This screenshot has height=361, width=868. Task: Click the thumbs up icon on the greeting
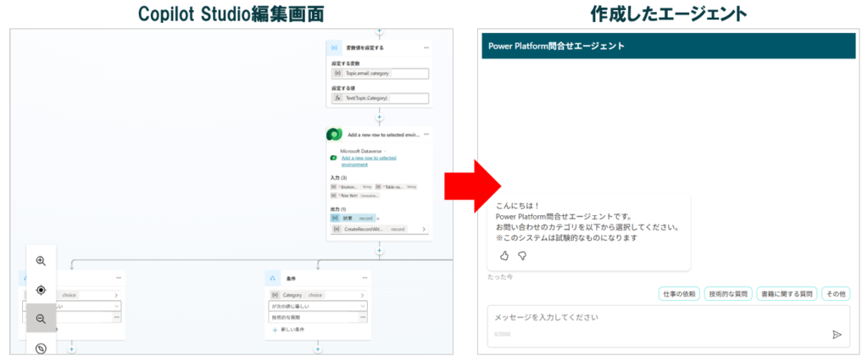[504, 256]
